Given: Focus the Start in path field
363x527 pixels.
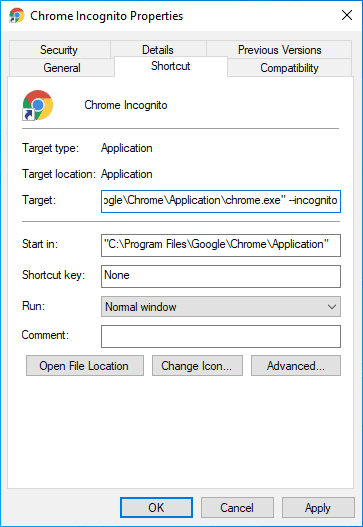Looking at the screenshot, I should [x=221, y=245].
